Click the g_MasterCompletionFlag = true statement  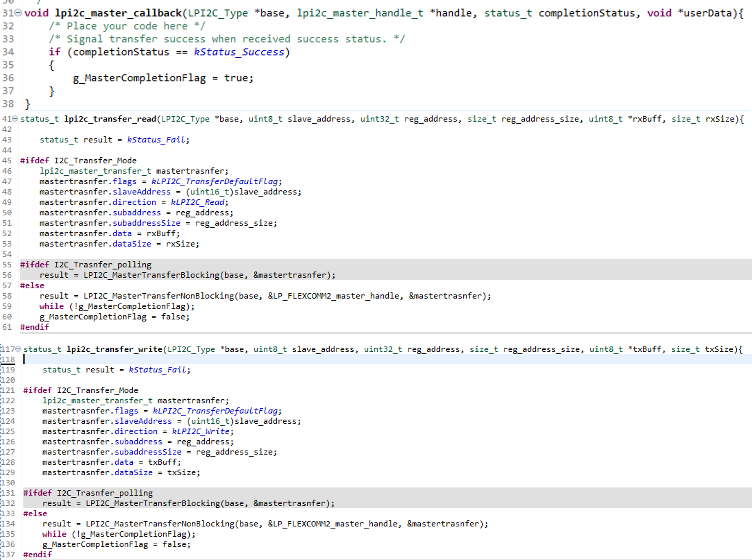pos(163,78)
